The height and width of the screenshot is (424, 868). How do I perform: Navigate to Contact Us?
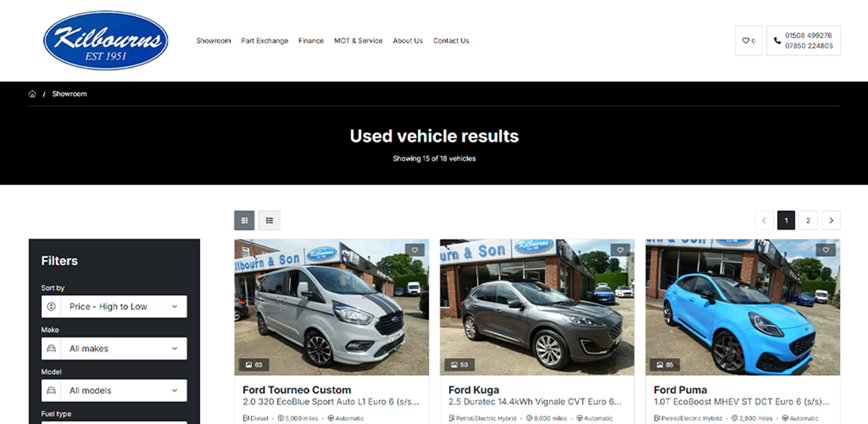(x=451, y=41)
